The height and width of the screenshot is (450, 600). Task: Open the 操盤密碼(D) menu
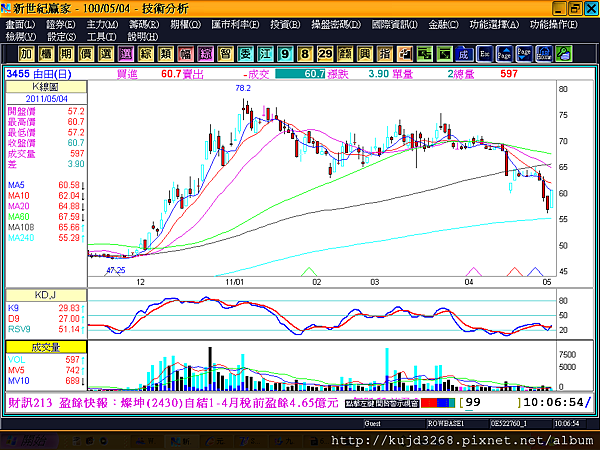(336, 24)
